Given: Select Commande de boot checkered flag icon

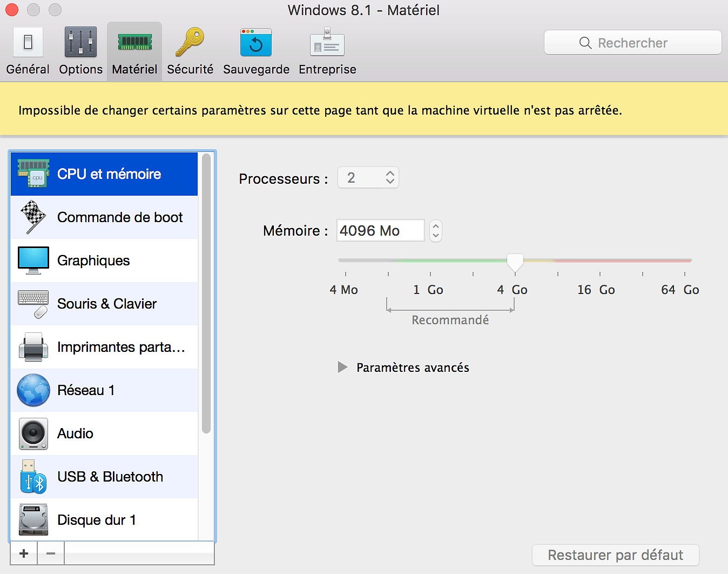Looking at the screenshot, I should (x=33, y=217).
